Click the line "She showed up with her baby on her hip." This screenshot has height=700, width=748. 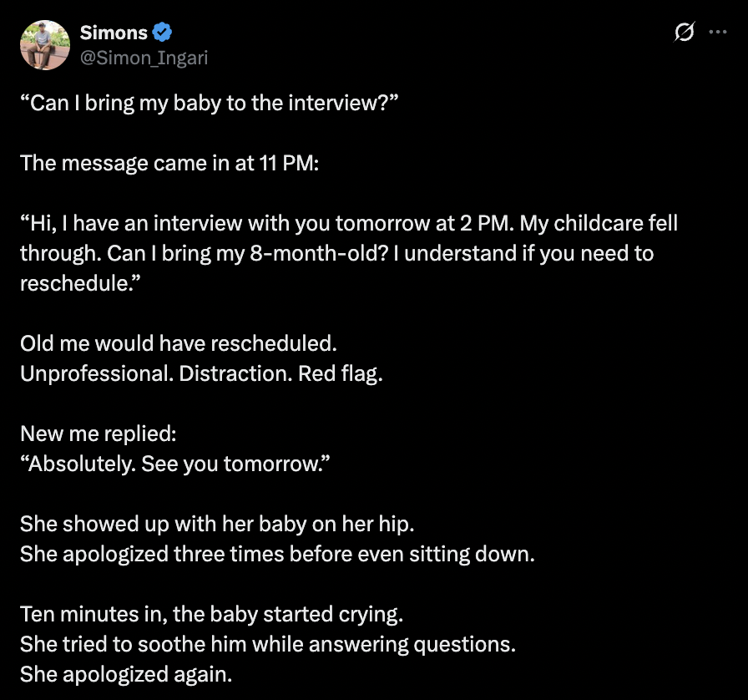217,525
